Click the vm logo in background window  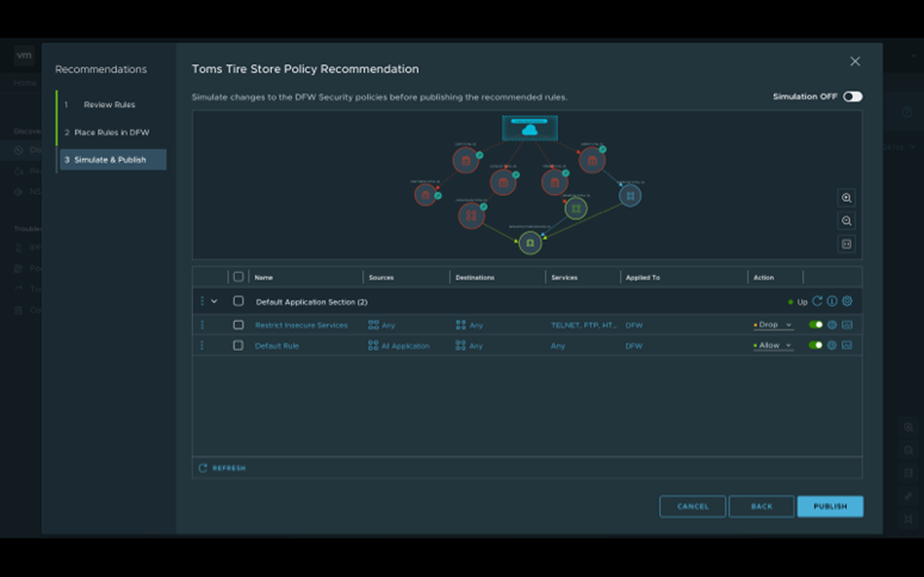pyautogui.click(x=24, y=55)
